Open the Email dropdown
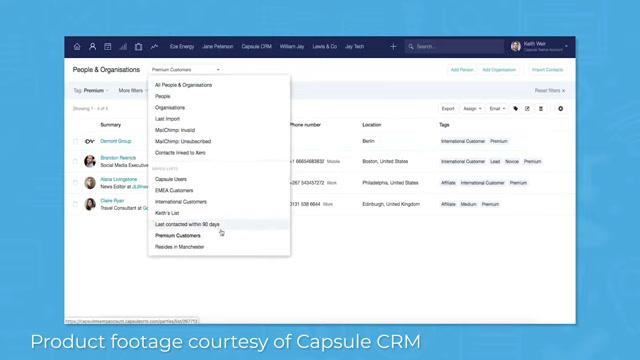This screenshot has height=360, width=640. coord(497,109)
